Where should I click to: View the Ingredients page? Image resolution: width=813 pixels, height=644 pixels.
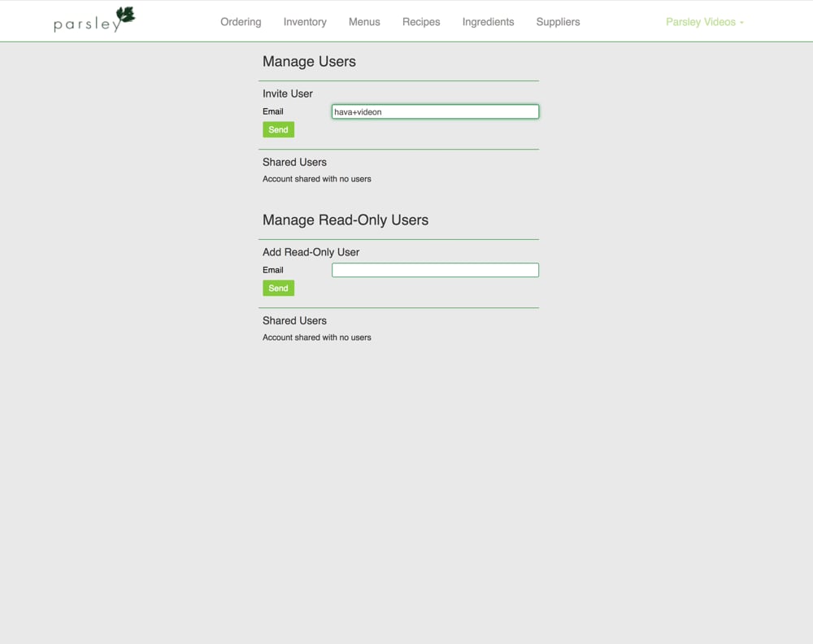click(488, 22)
